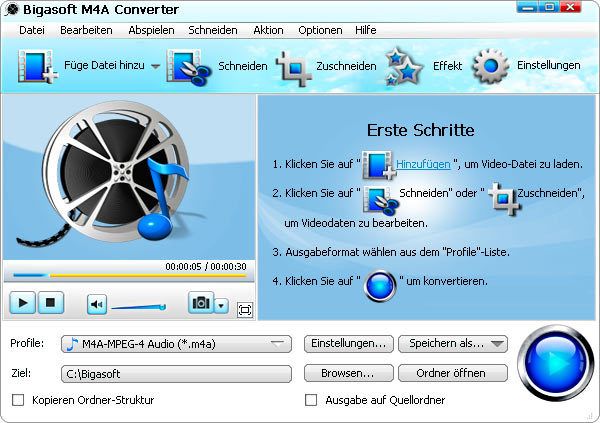Open the Effekt stars tool
Viewport: 600px width, 423px height.
[405, 67]
